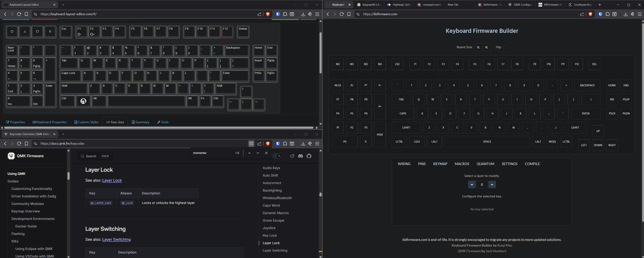Open the COMPILE tab
The height and width of the screenshot is (258, 644).
pos(532,164)
